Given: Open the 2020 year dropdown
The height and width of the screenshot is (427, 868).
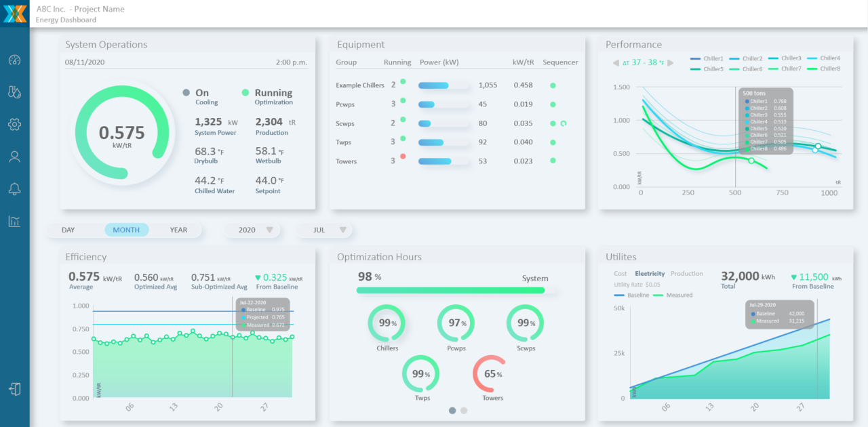Looking at the screenshot, I should pyautogui.click(x=254, y=230).
